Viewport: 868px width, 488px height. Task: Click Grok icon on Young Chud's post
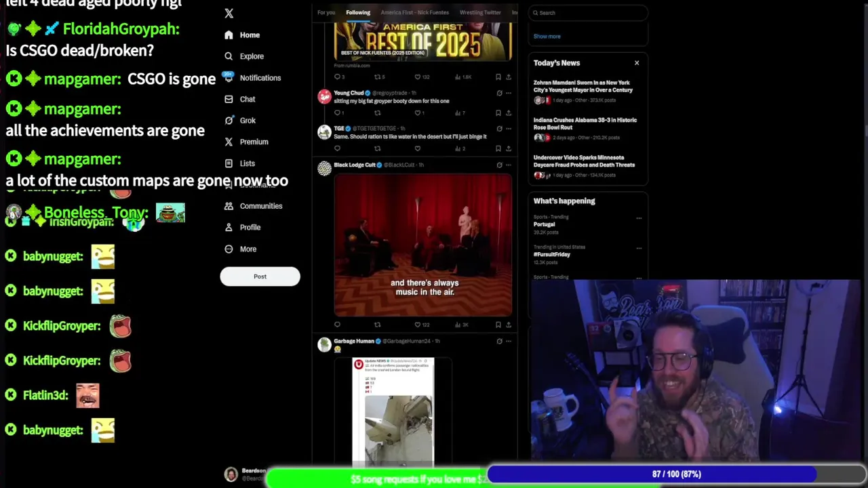(x=499, y=93)
